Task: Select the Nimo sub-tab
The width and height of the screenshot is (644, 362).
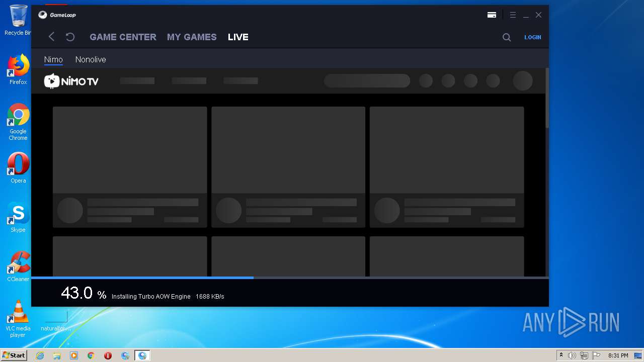Action: click(53, 59)
